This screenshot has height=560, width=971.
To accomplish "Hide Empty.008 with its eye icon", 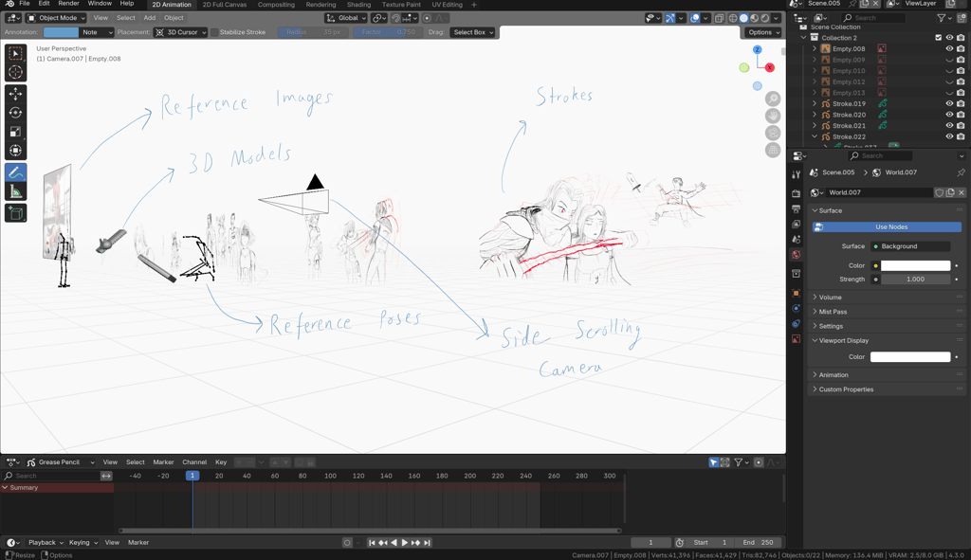I will [x=949, y=49].
